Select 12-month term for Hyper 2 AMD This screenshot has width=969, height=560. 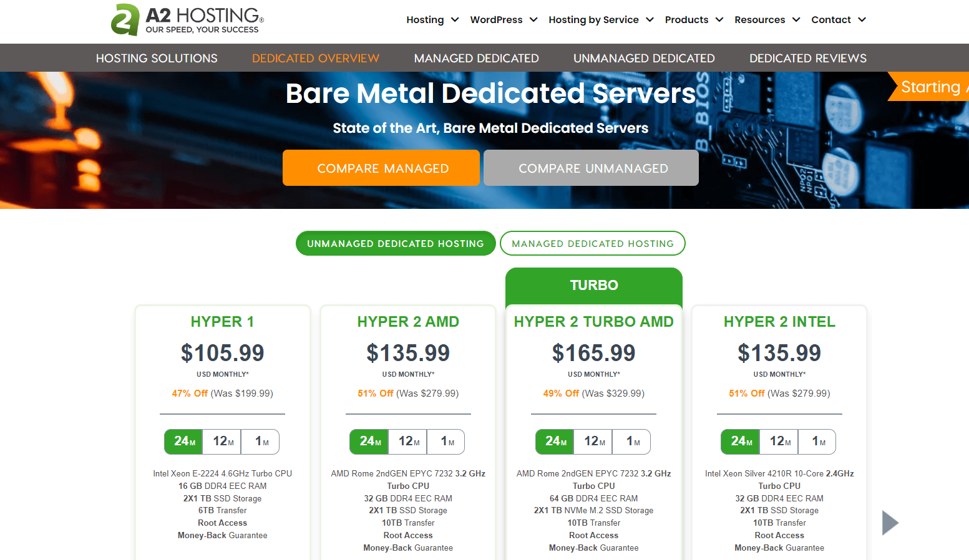(408, 442)
